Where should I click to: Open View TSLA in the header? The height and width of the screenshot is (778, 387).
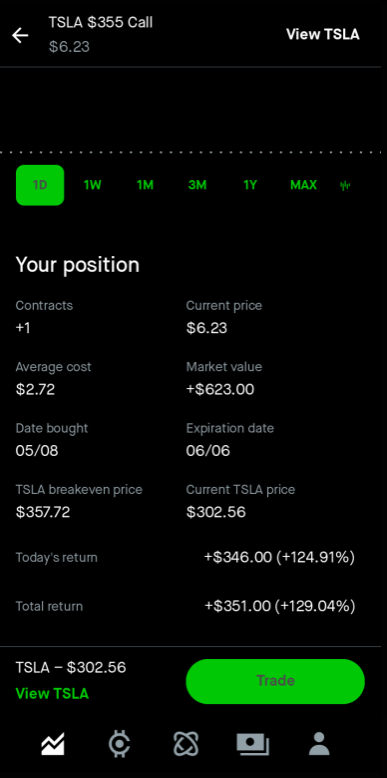pyautogui.click(x=323, y=34)
